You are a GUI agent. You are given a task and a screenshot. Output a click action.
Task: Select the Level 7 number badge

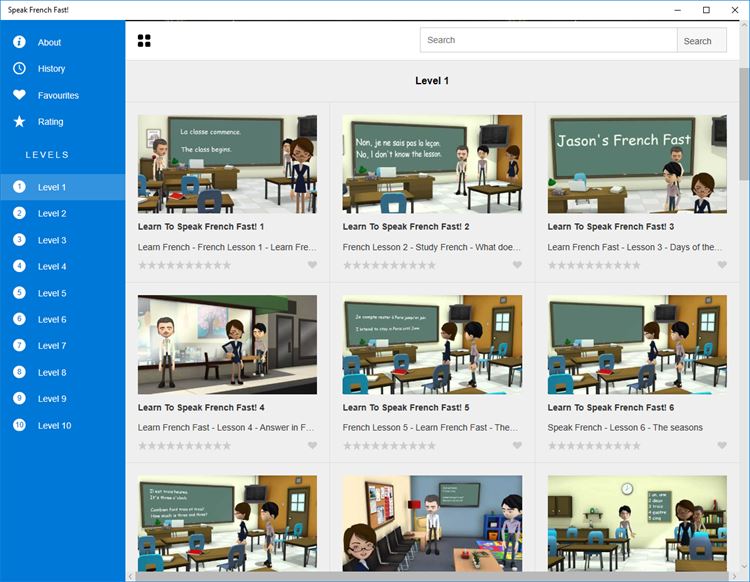pyautogui.click(x=19, y=345)
